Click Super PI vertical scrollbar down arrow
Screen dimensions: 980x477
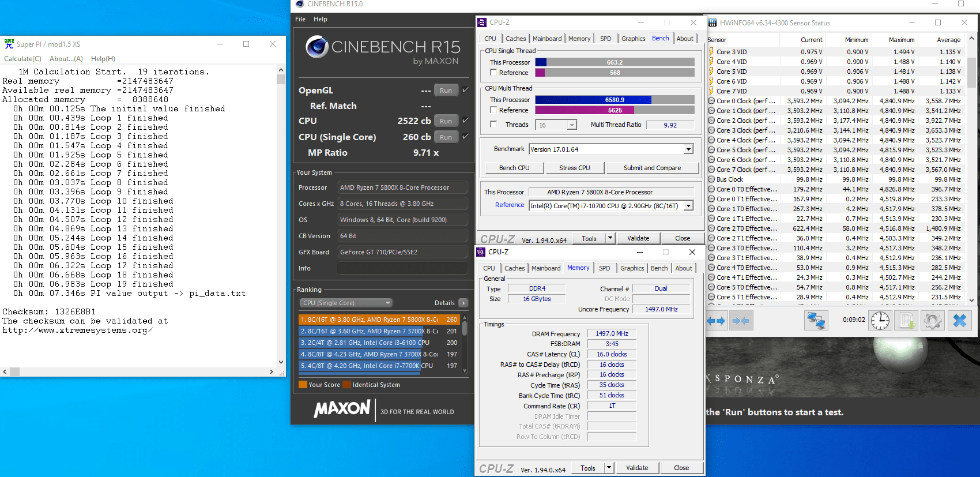point(281,362)
